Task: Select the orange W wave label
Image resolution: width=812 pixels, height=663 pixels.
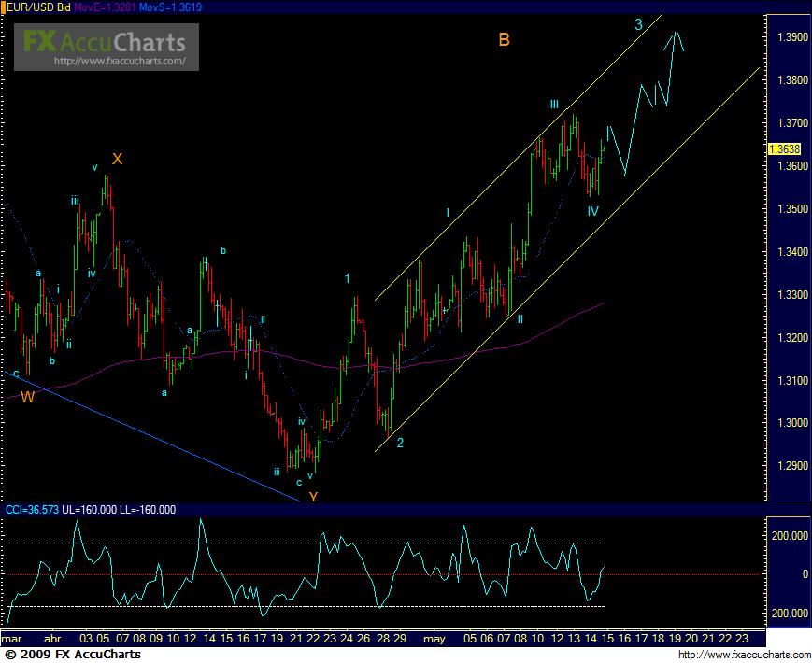Action: [x=28, y=397]
